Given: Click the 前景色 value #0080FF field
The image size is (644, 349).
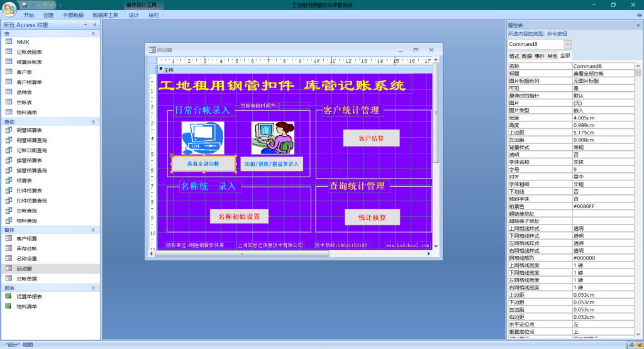Looking at the screenshot, I should pos(602,206).
